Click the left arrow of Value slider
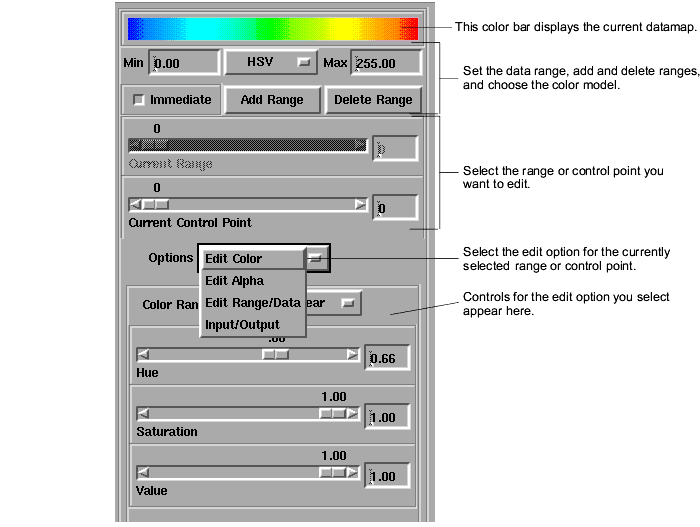The image size is (700, 527). click(143, 472)
